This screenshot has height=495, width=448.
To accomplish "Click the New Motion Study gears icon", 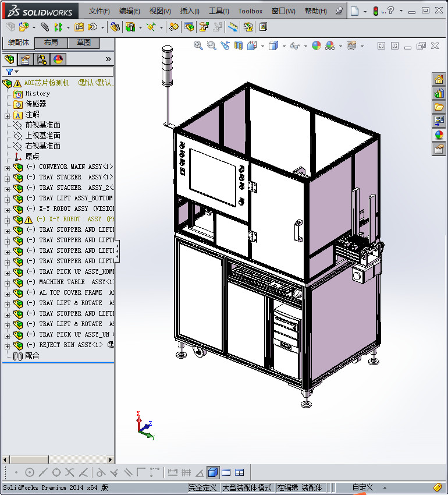I will (173, 27).
